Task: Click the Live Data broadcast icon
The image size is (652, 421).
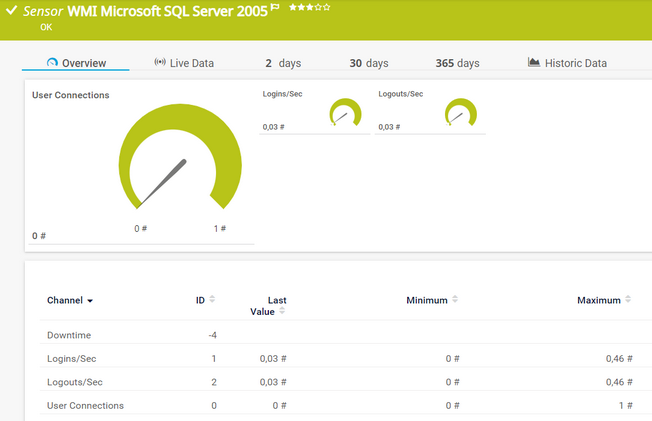Action: (159, 63)
